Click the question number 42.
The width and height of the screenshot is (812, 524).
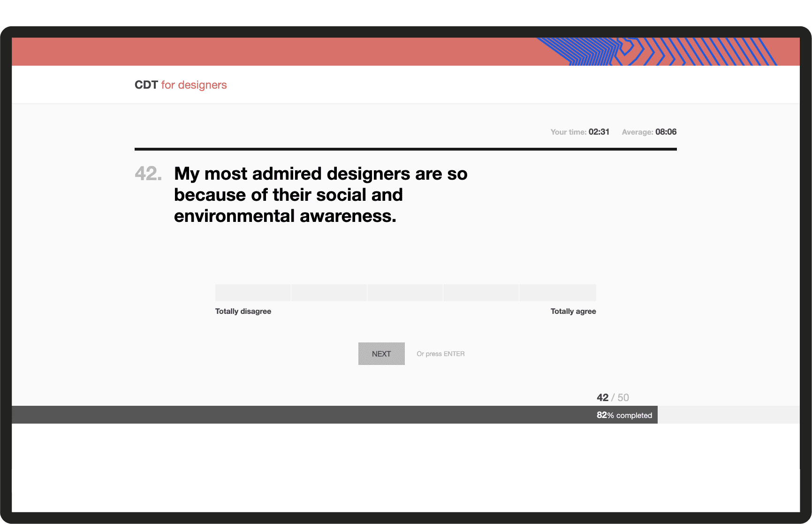coord(148,174)
